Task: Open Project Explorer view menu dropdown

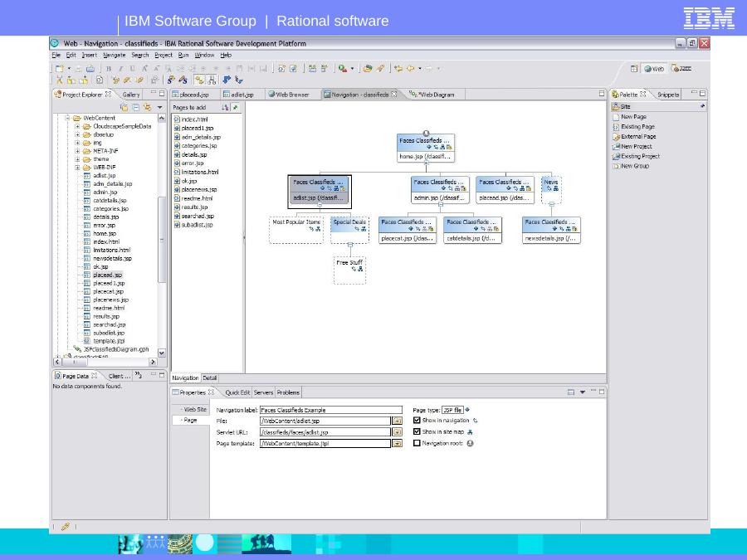Action: tap(159, 107)
